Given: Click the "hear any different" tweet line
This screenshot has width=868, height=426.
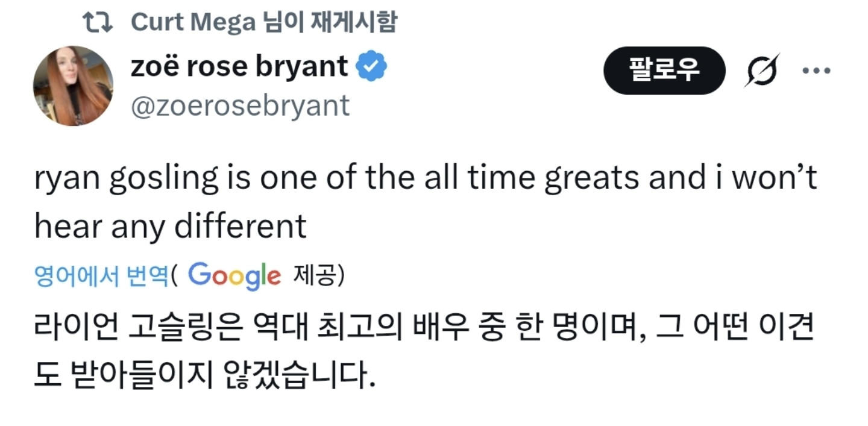Looking at the screenshot, I should pyautogui.click(x=171, y=228).
